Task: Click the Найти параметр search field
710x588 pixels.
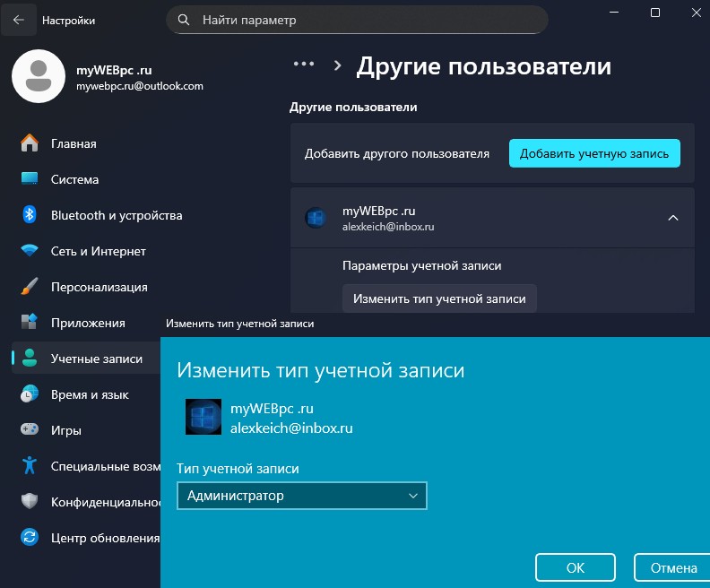Action: [x=358, y=20]
